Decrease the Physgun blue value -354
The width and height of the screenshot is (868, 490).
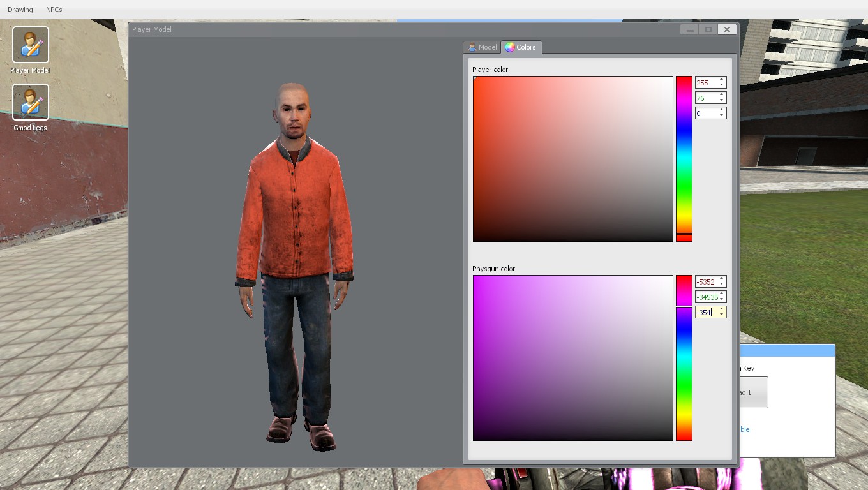(x=722, y=315)
